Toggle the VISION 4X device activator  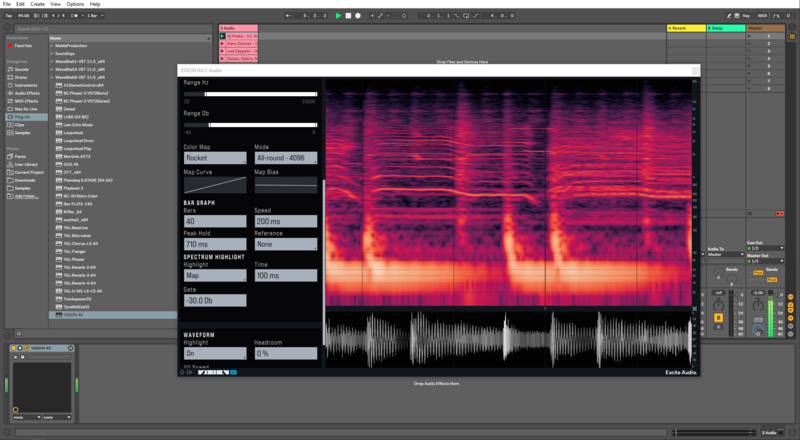click(15, 346)
